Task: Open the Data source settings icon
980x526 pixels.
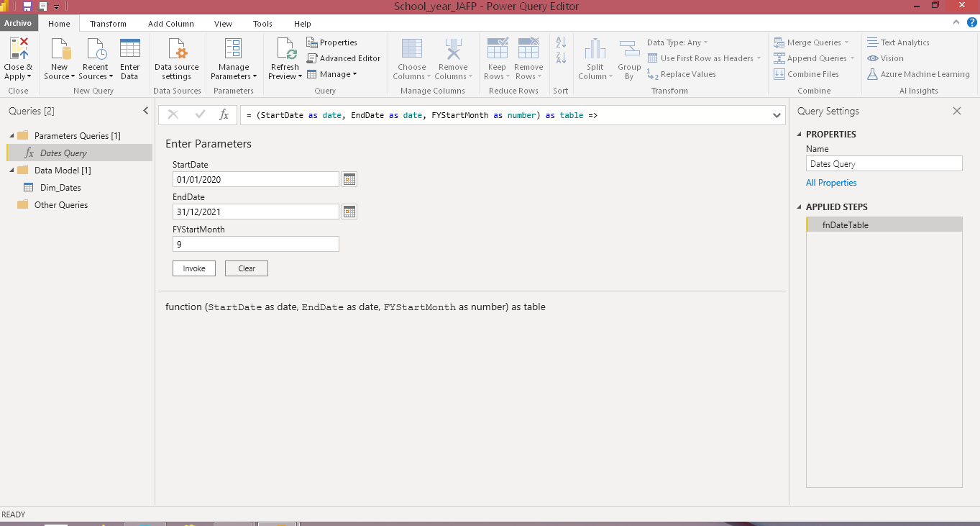Action: pos(176,50)
